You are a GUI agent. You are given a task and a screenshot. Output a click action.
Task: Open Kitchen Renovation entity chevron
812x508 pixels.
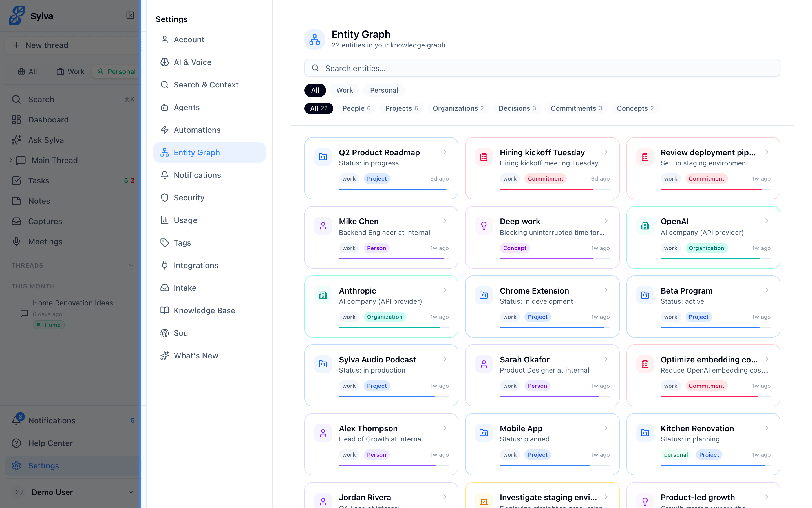click(766, 428)
